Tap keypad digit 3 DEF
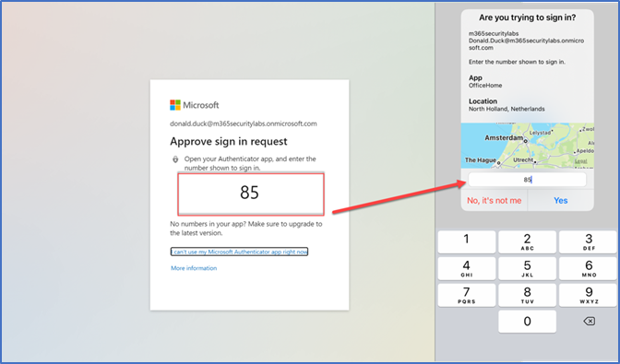This screenshot has width=620, height=364. pyautogui.click(x=588, y=242)
